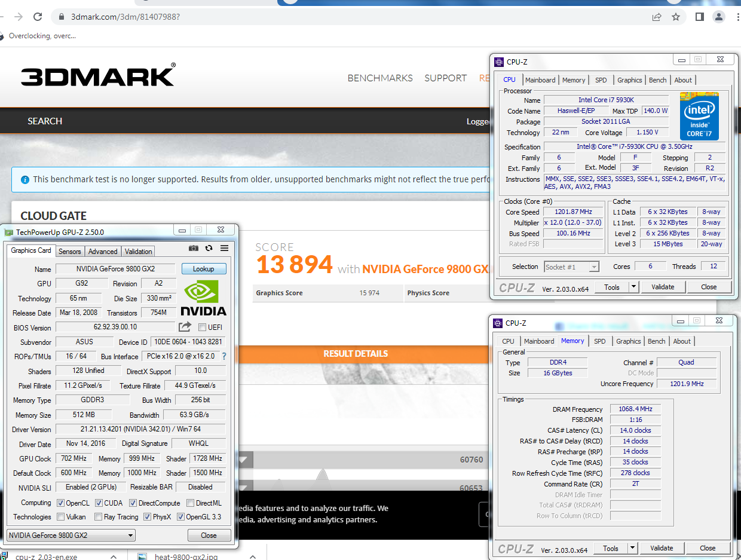The image size is (741, 560).
Task: Expand the 60653 result row
Action: pyautogui.click(x=243, y=487)
